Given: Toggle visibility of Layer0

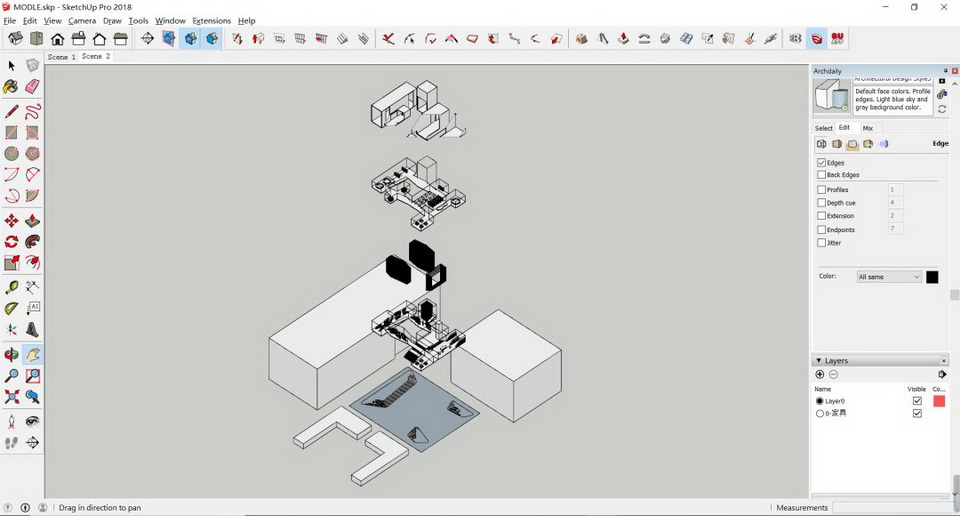Looking at the screenshot, I should pyautogui.click(x=917, y=401).
